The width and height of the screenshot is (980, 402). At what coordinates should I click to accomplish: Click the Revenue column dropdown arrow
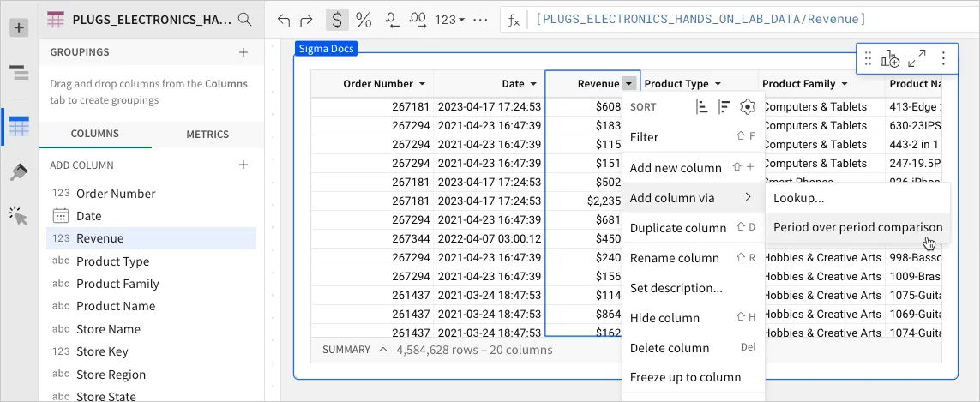tap(629, 84)
